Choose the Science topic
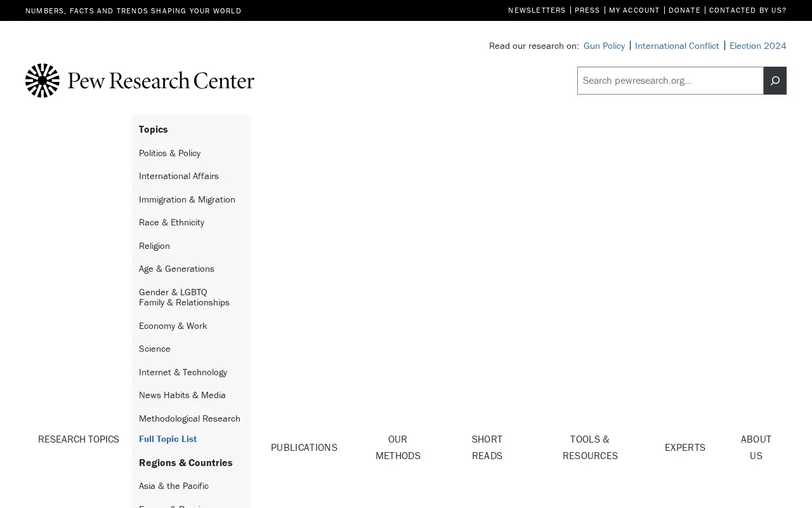This screenshot has height=508, width=812. tap(155, 349)
